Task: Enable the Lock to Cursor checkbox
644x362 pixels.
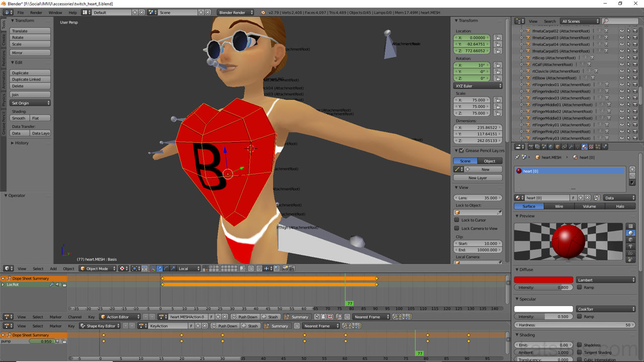Action: tap(457, 220)
